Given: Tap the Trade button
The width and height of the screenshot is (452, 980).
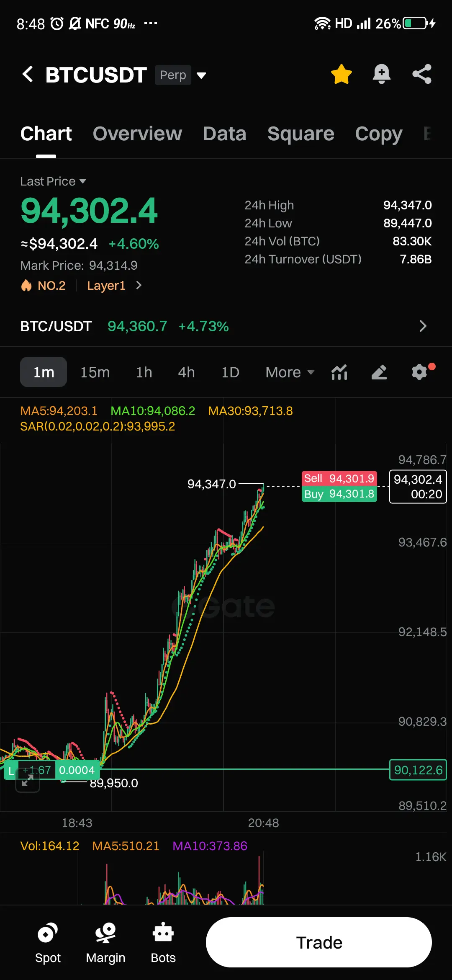Looking at the screenshot, I should tap(319, 942).
